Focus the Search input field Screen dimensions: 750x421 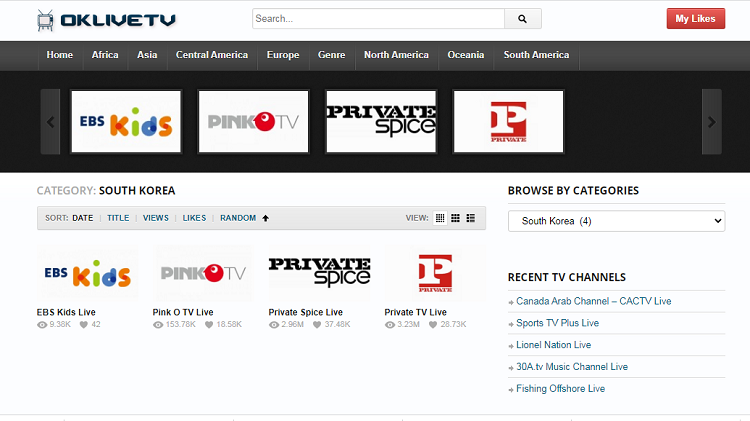pos(378,19)
